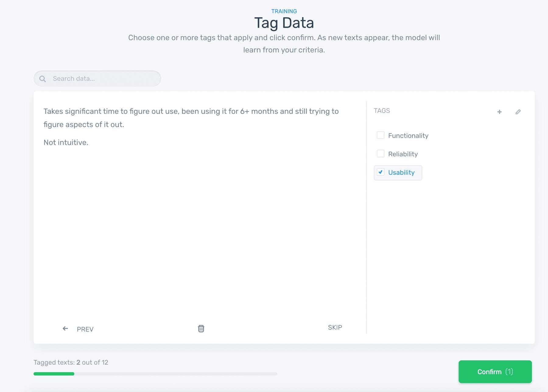The height and width of the screenshot is (392, 548).
Task: Check the Reliability tag checkbox
Action: tap(381, 154)
